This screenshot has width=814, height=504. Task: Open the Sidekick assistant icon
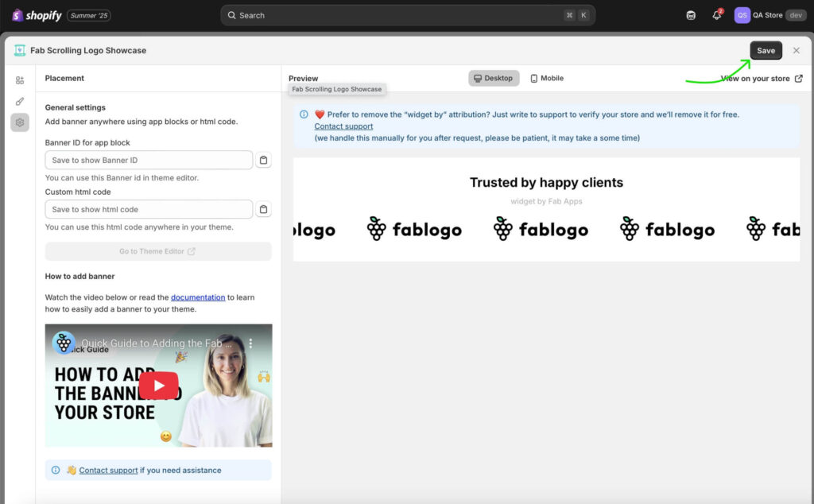pyautogui.click(x=691, y=16)
